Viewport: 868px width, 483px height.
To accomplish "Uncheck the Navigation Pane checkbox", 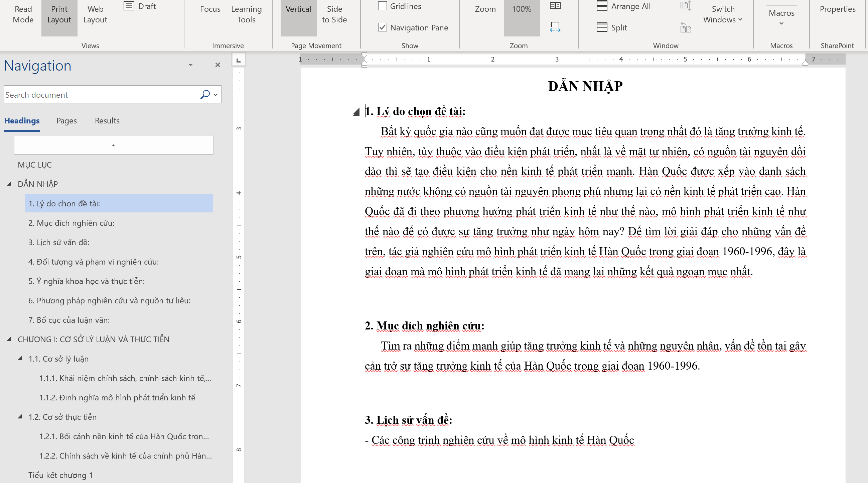I will click(x=383, y=27).
